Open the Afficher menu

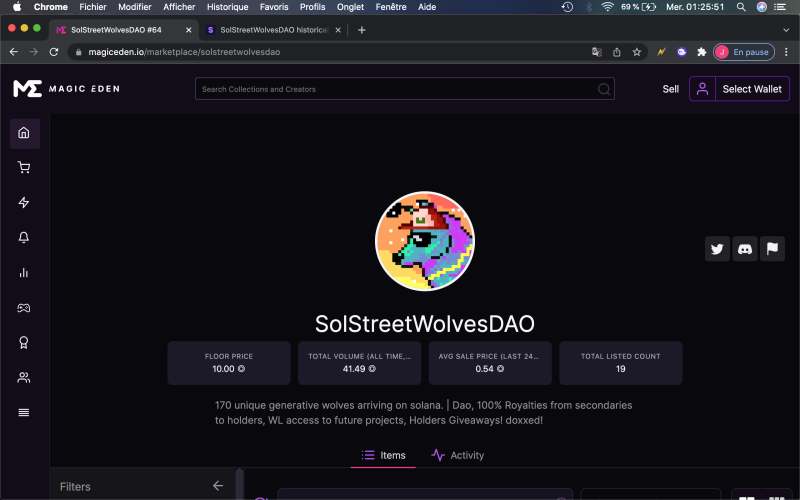pyautogui.click(x=179, y=7)
